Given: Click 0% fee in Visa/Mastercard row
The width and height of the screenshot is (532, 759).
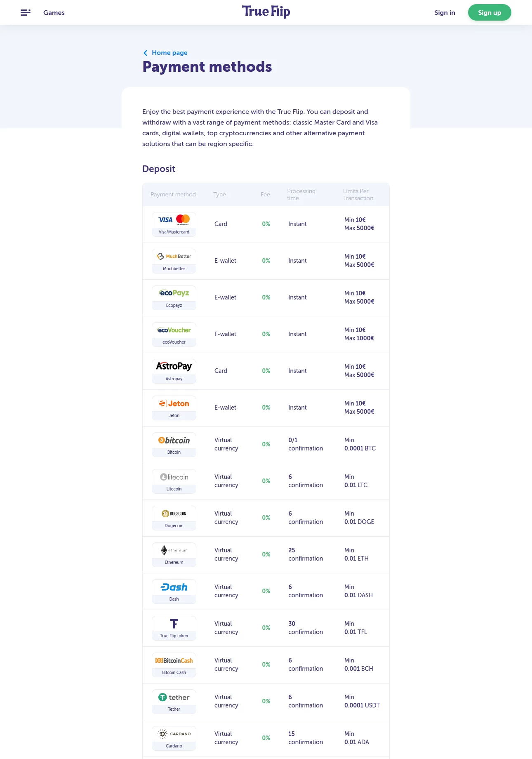Looking at the screenshot, I should (x=266, y=224).
